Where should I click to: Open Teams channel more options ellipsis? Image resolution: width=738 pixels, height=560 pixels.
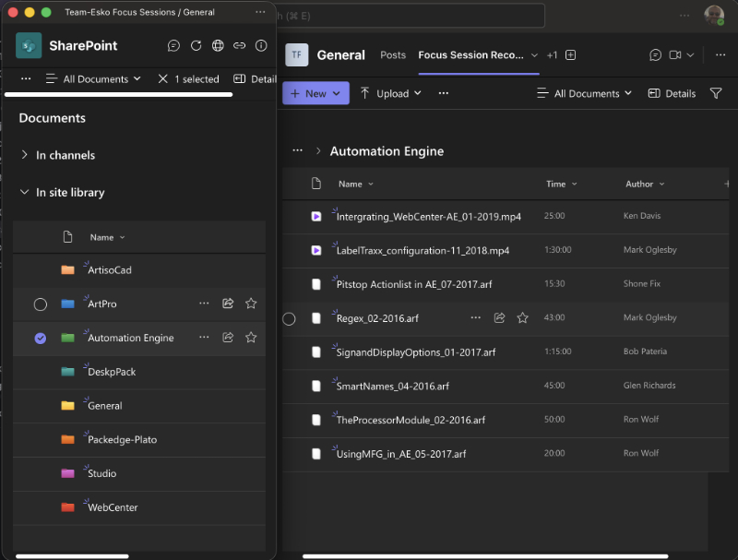[720, 55]
